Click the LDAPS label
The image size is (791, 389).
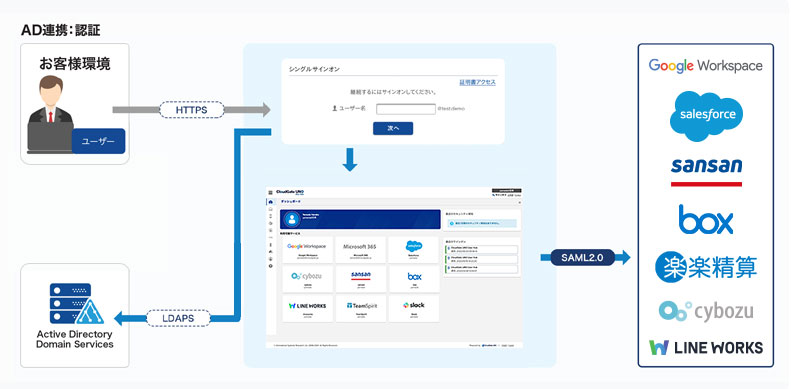(x=178, y=318)
